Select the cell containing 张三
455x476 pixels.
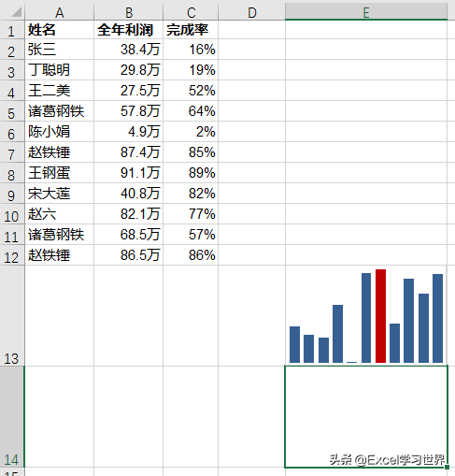click(x=59, y=50)
